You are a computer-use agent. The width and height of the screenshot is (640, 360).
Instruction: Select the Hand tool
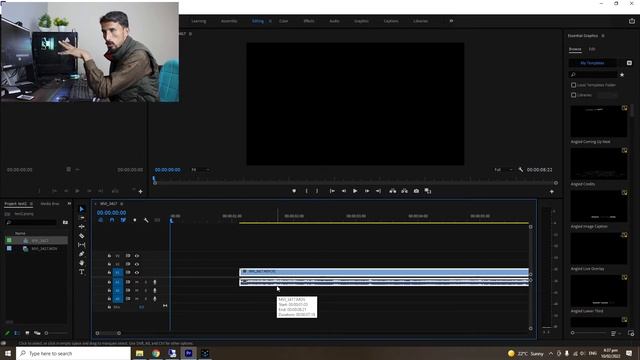(x=82, y=263)
